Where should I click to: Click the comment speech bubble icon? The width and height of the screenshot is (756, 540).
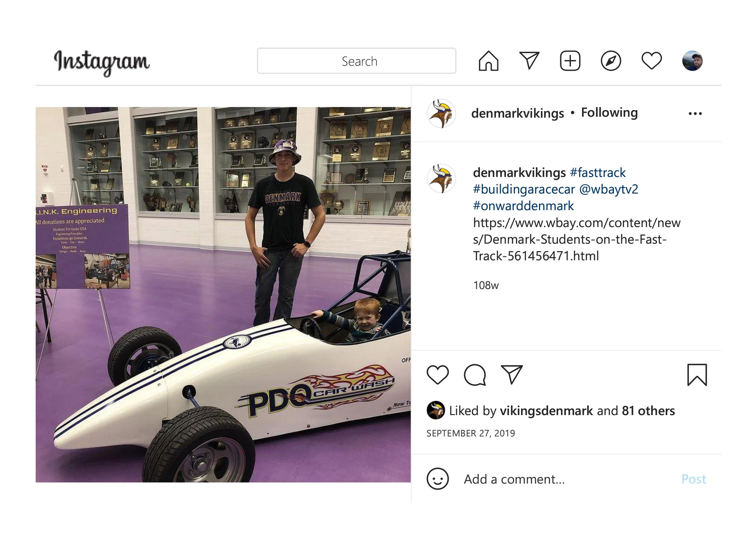coord(474,375)
